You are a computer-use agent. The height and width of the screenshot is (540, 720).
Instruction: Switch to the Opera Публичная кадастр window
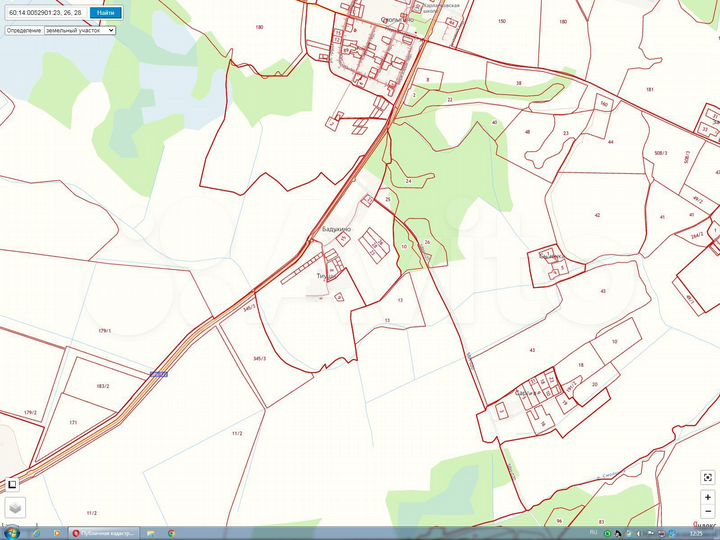[x=104, y=533]
